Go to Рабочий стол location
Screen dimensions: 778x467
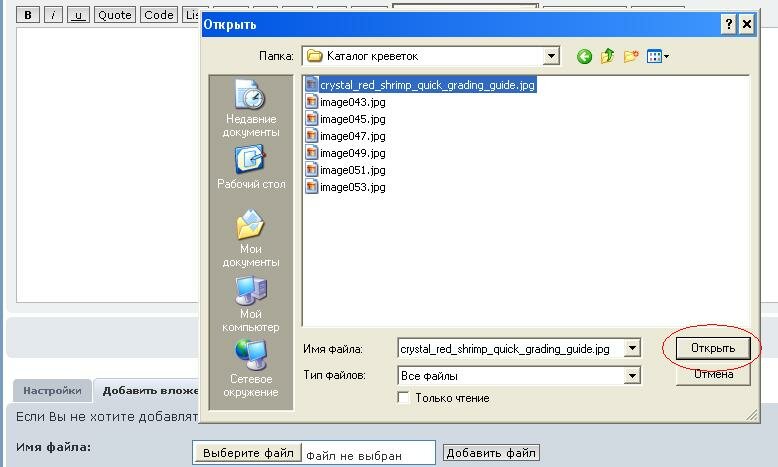[250, 168]
